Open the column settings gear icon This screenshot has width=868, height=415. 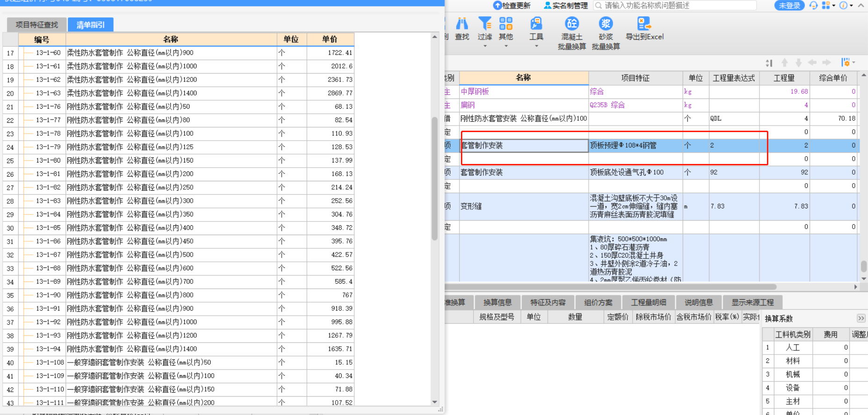[845, 62]
